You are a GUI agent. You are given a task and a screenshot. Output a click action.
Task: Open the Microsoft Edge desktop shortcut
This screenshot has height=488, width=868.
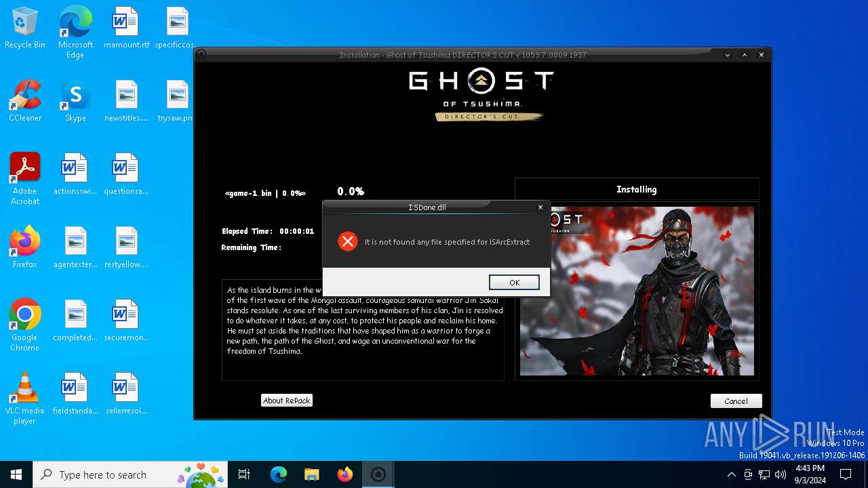click(x=75, y=33)
